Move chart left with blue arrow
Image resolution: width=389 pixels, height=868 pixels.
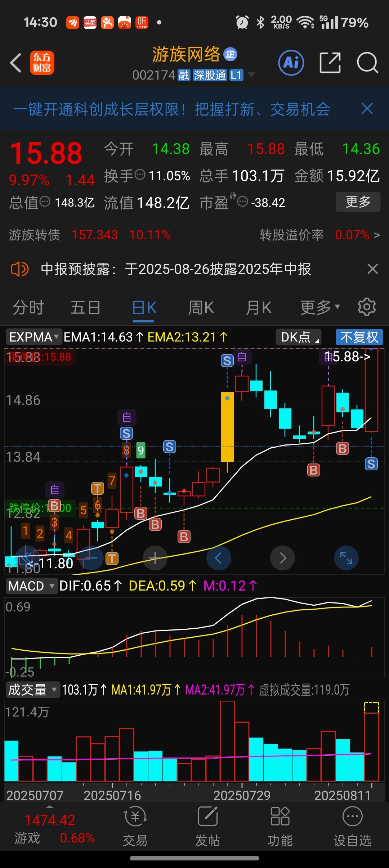tap(219, 558)
